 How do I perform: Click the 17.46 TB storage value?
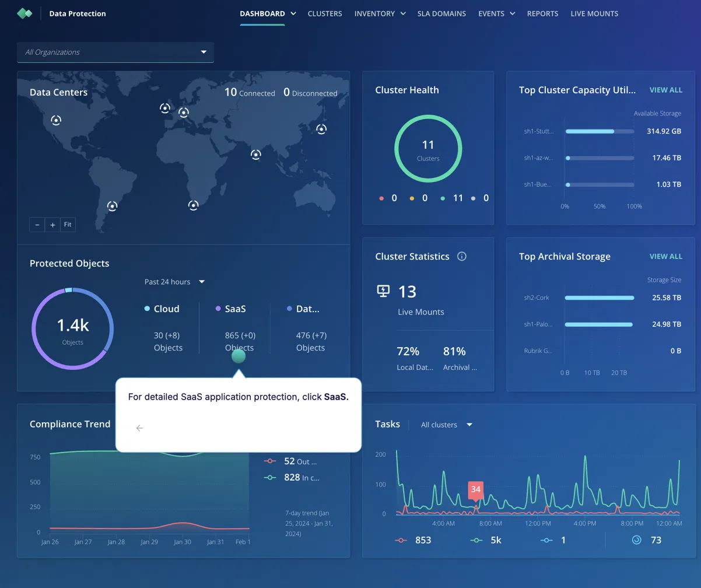coord(667,157)
